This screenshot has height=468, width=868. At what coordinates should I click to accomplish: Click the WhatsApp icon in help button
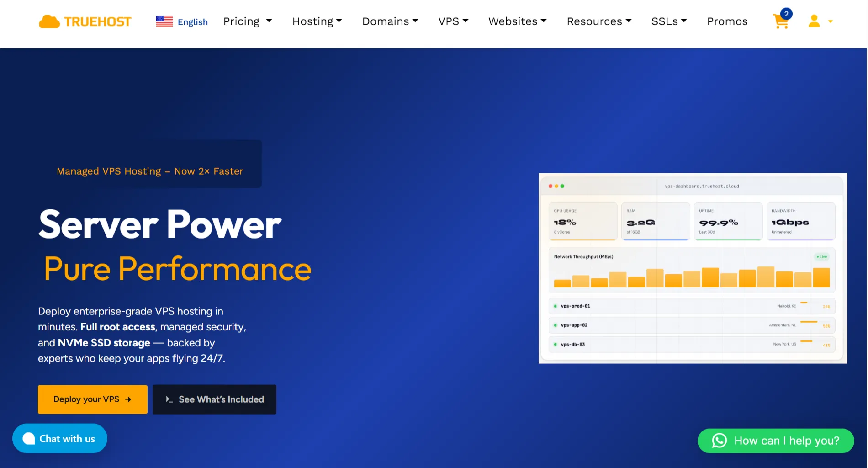pos(720,441)
